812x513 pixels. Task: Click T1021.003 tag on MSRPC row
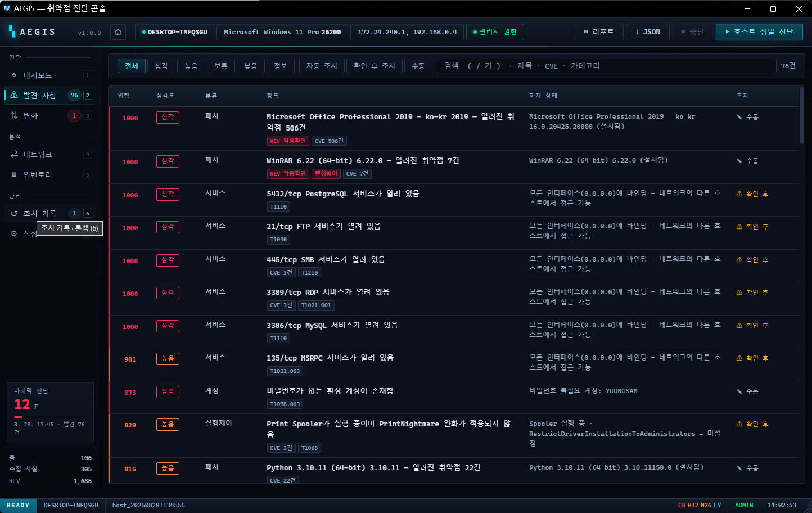pos(285,371)
